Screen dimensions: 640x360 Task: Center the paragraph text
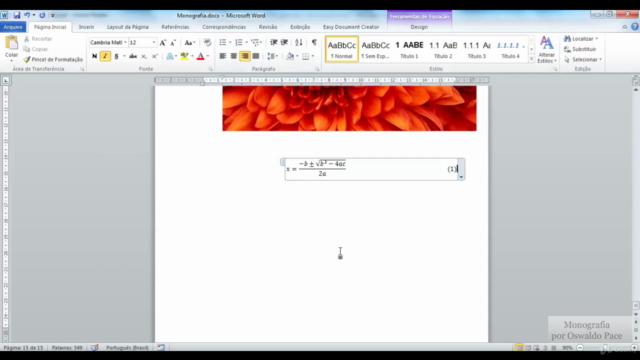pyautogui.click(x=233, y=56)
